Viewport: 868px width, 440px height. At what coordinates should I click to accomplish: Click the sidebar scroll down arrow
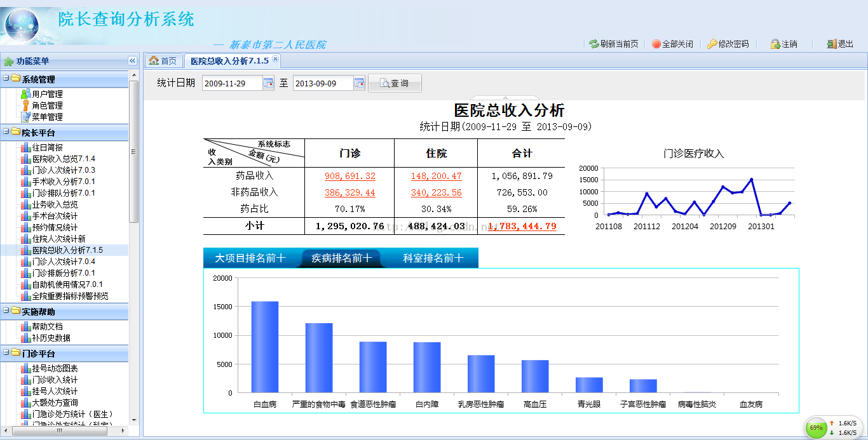coord(133,420)
